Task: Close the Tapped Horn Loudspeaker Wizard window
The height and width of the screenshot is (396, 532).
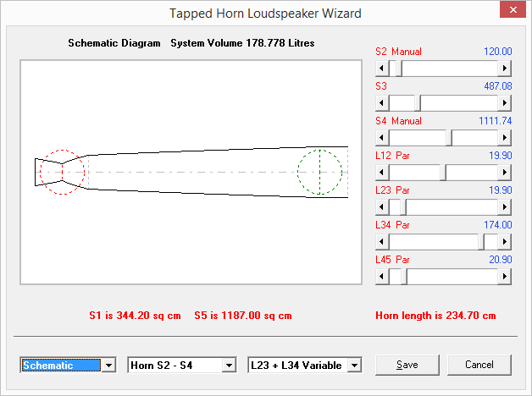Action: coord(513,9)
